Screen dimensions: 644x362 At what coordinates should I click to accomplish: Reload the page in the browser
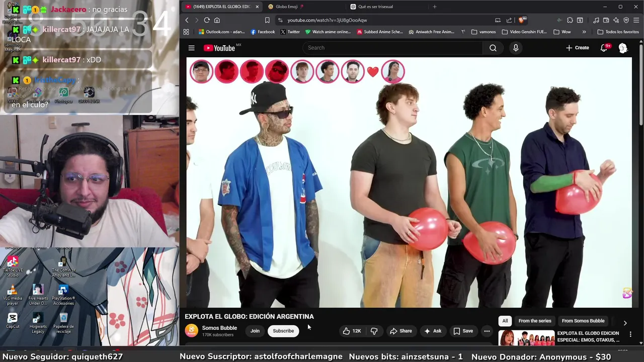[x=207, y=20]
